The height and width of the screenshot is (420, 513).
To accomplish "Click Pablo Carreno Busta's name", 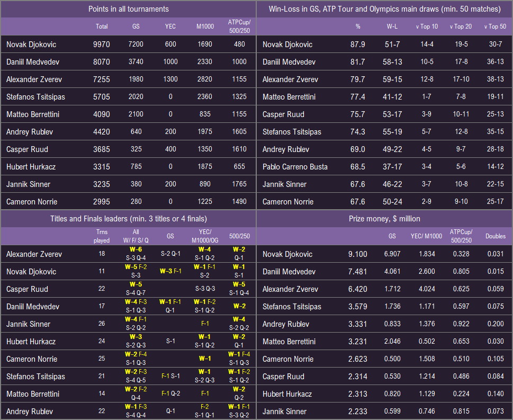I will [x=295, y=167].
